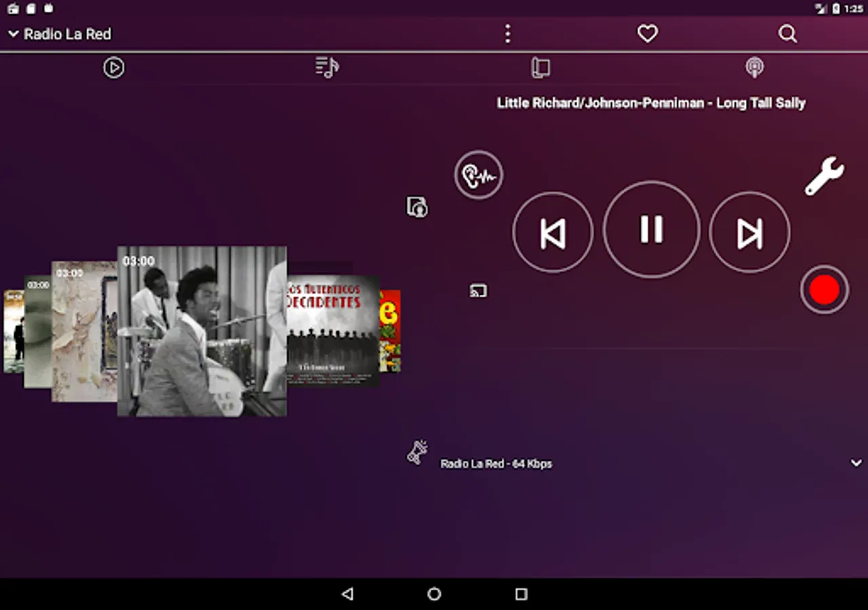Open the three-dot overflow menu
The height and width of the screenshot is (610, 868).
[507, 34]
